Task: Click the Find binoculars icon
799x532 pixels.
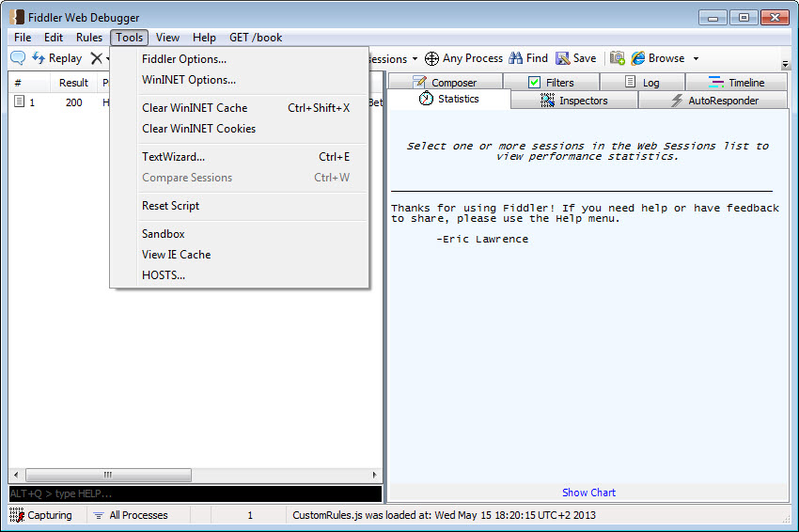Action: 516,58
